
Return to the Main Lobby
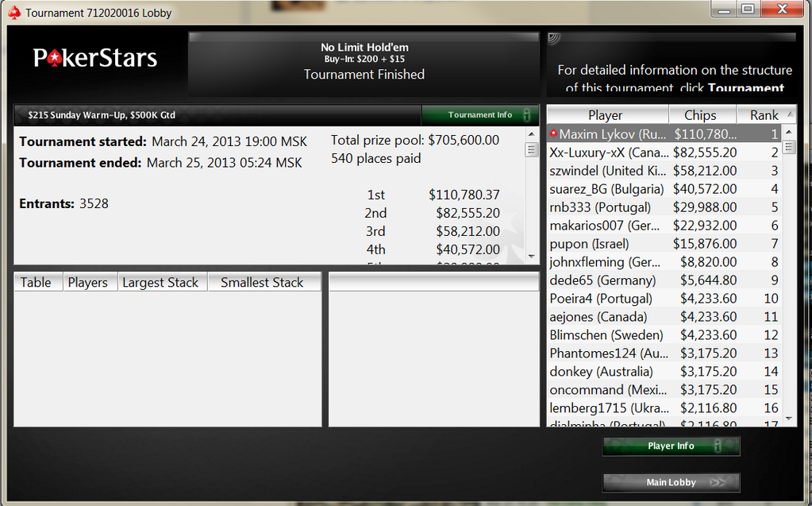[672, 482]
